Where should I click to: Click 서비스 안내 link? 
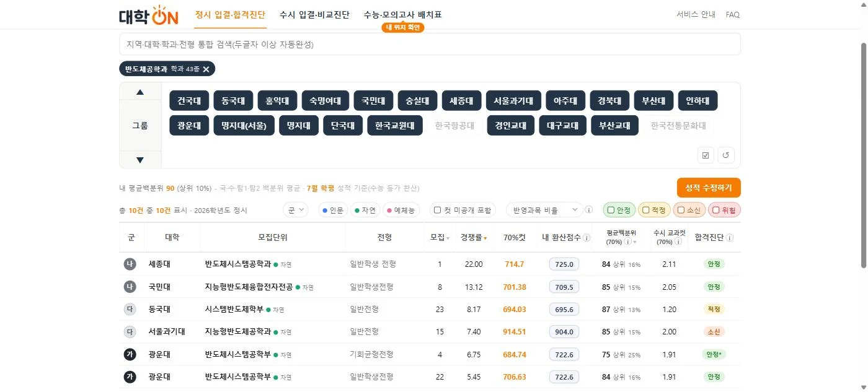[696, 15]
